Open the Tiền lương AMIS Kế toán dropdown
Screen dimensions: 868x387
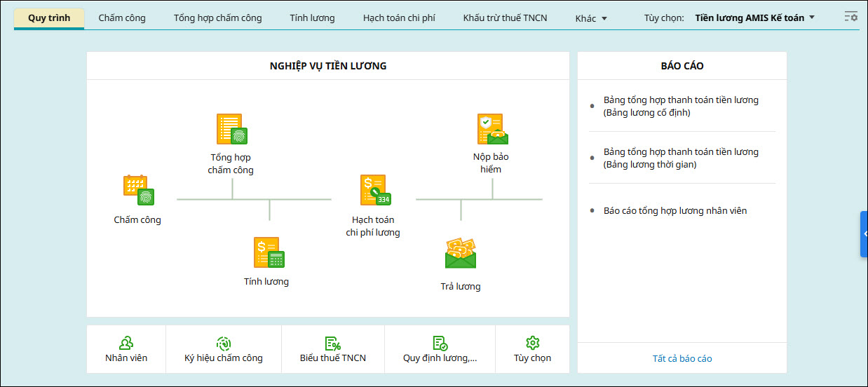[754, 18]
